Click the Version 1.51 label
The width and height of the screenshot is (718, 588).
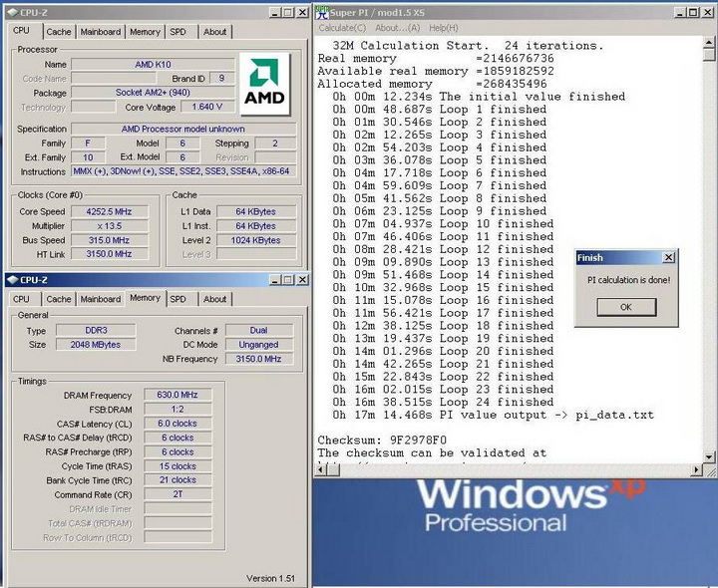tap(270, 578)
